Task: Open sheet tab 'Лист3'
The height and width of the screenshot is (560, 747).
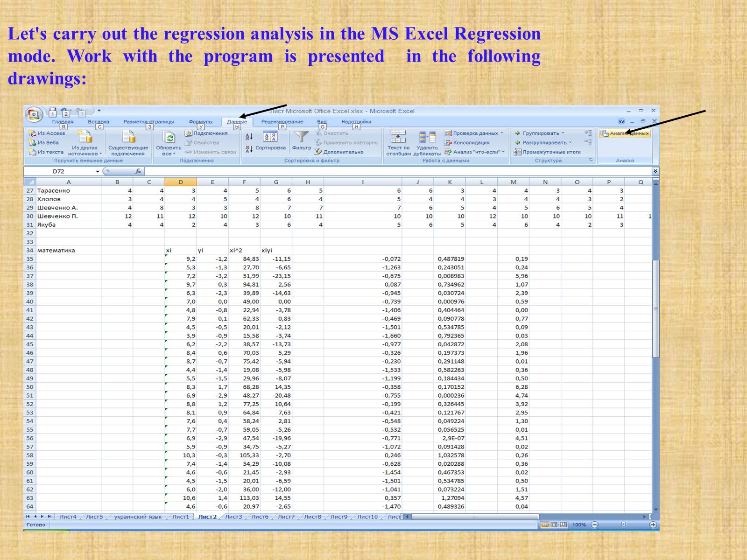Action: tap(233, 517)
